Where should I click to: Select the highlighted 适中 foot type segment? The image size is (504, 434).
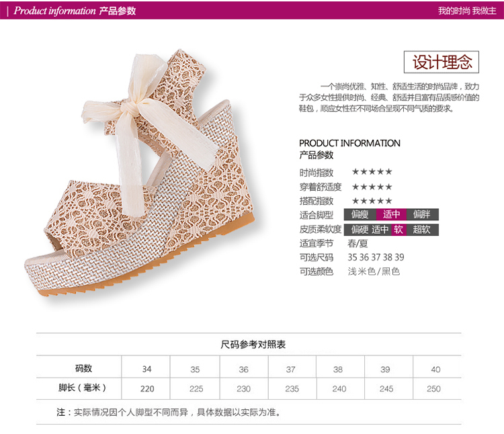(391, 214)
